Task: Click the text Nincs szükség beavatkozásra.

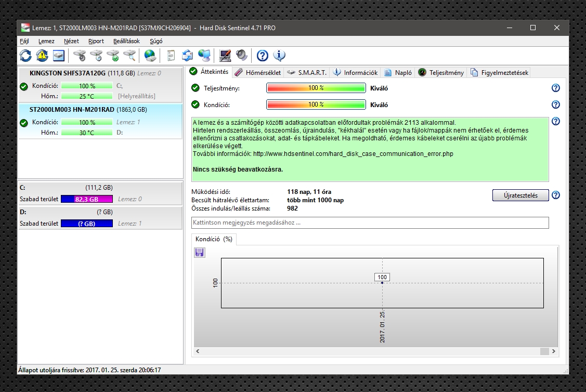Action: pos(238,169)
